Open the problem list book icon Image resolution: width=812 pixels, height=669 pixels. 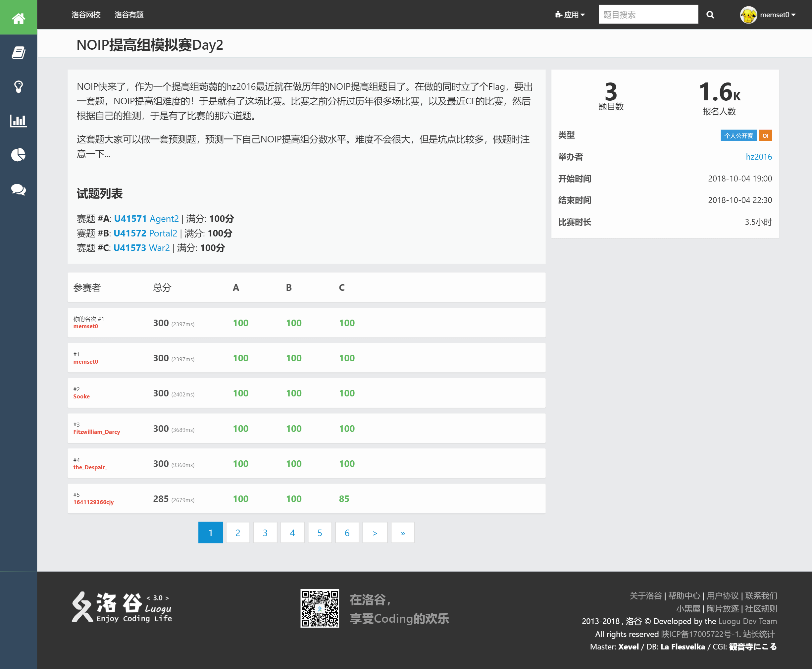click(18, 52)
